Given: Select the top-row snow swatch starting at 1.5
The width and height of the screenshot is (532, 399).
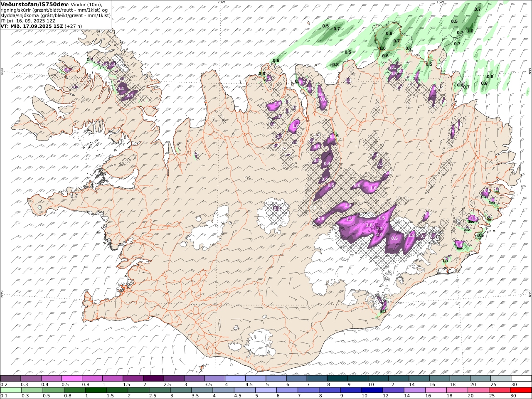Looking at the screenshot, I should [x=133, y=379].
